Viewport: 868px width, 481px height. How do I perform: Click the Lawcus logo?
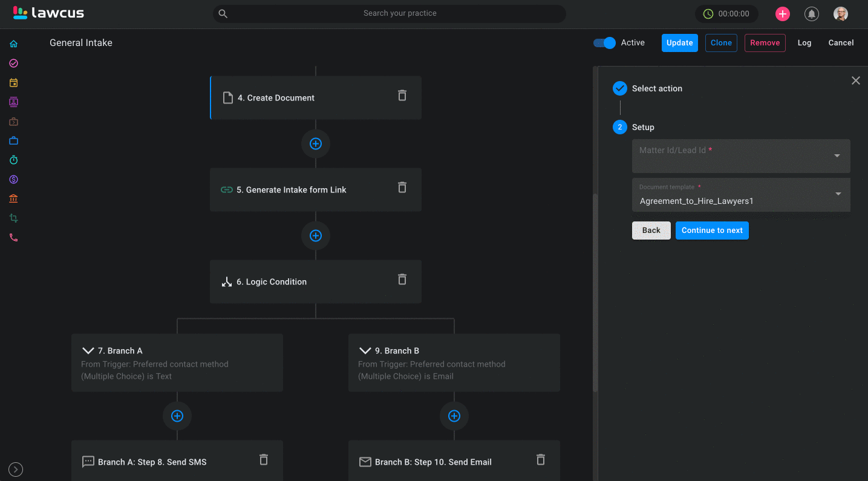48,13
